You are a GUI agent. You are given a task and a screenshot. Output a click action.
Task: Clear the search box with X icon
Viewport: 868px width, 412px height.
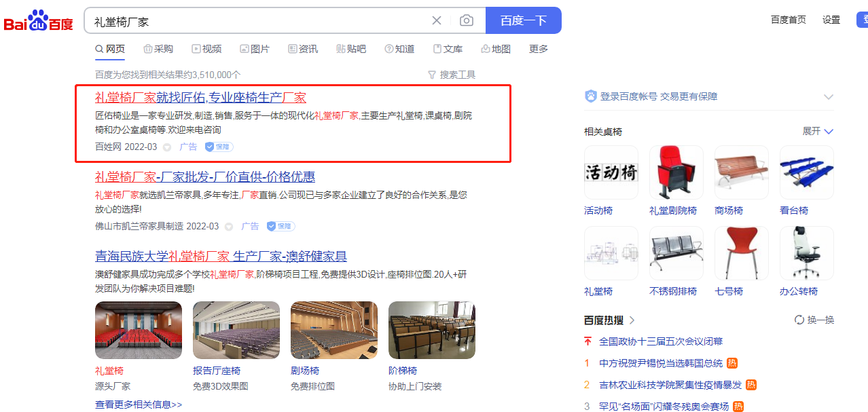[437, 20]
